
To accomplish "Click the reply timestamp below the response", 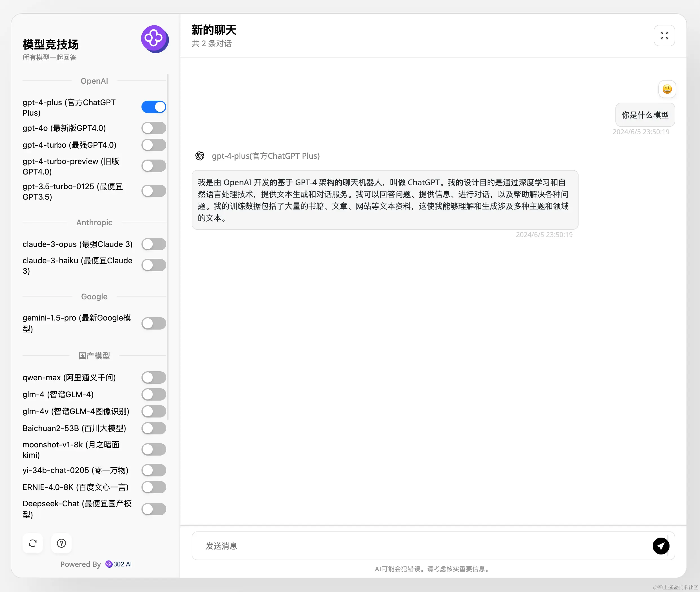I will point(544,235).
